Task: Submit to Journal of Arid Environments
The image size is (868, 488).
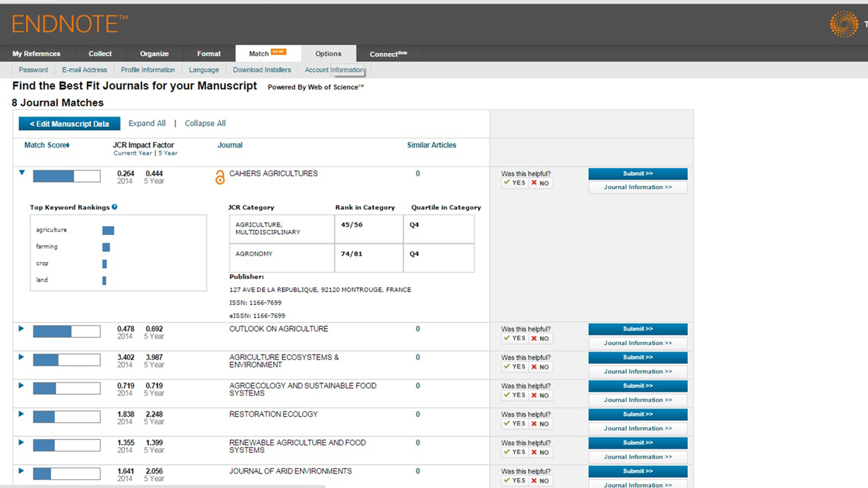Action: (x=638, y=471)
